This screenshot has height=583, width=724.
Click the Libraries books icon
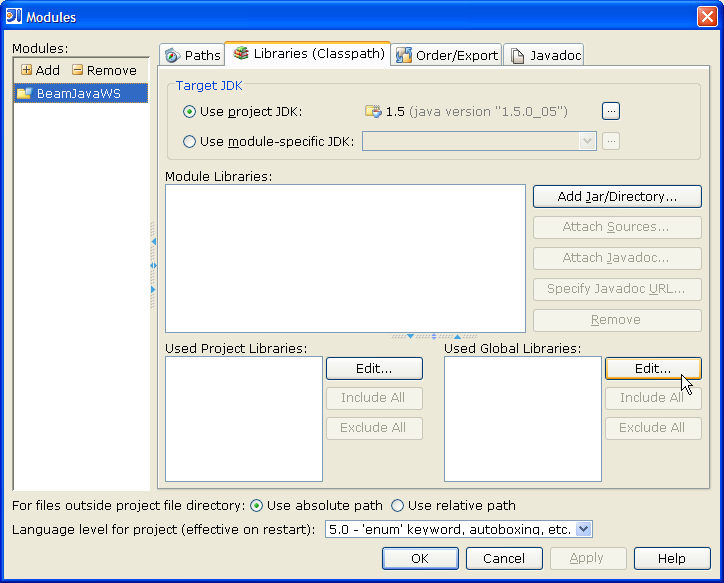point(241,54)
